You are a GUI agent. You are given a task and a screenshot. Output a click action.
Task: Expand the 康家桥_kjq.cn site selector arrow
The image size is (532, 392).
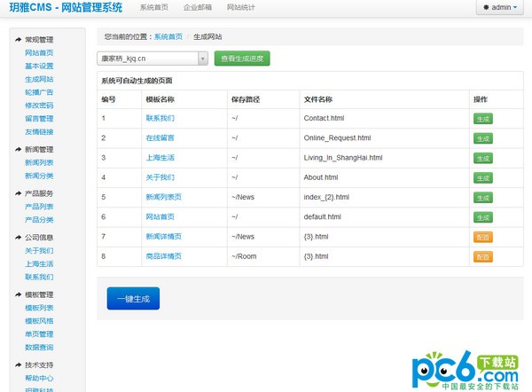202,59
